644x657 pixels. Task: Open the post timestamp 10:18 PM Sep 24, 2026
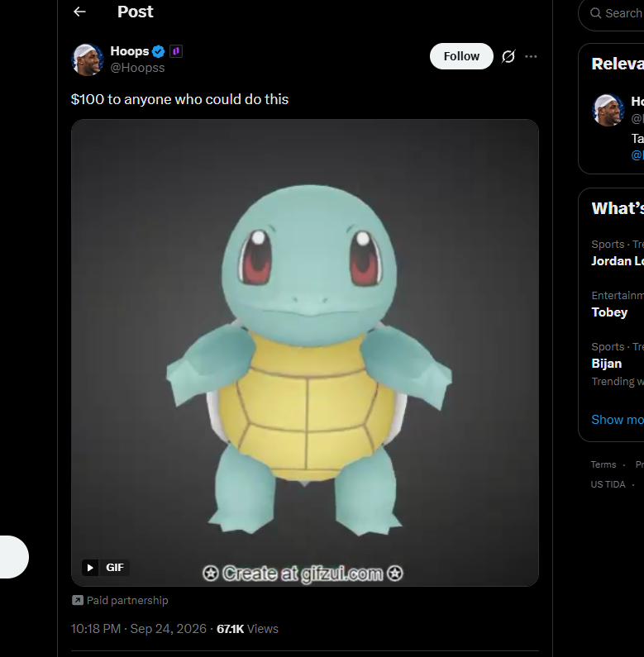tap(139, 629)
